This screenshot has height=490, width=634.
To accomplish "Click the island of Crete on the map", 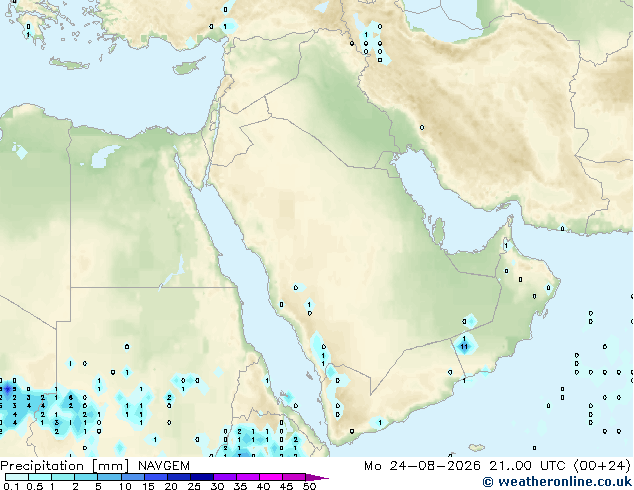I will [x=69, y=63].
